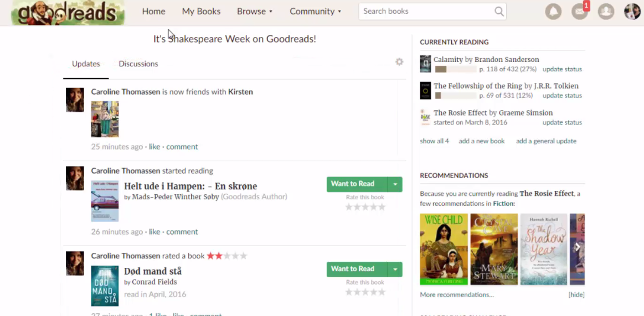Expand the Browse dropdown menu

[255, 12]
